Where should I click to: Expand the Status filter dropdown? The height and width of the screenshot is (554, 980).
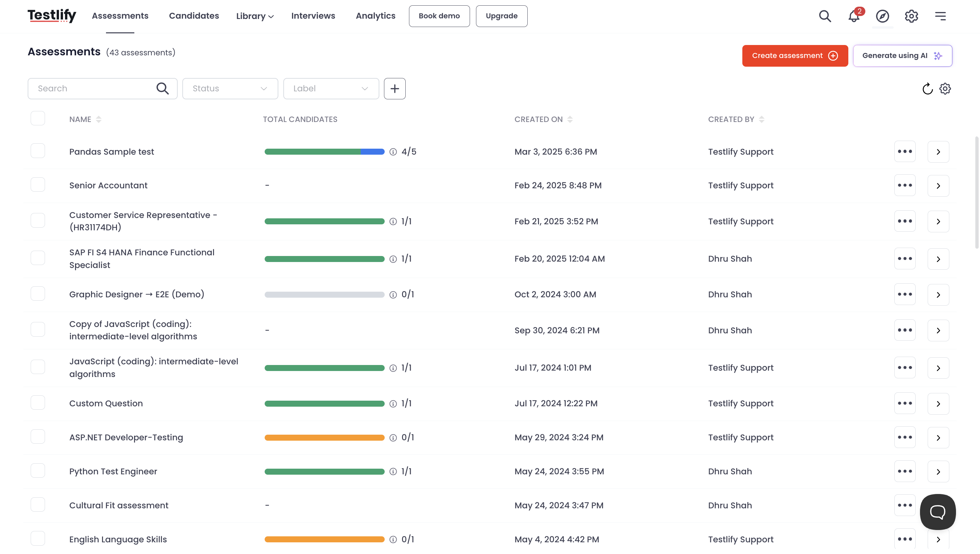coord(230,89)
